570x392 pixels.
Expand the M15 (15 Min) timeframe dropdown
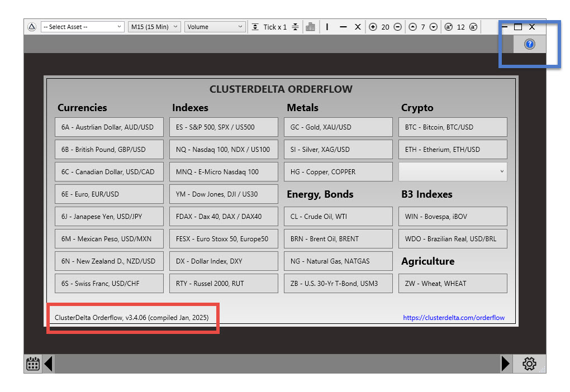pos(154,27)
